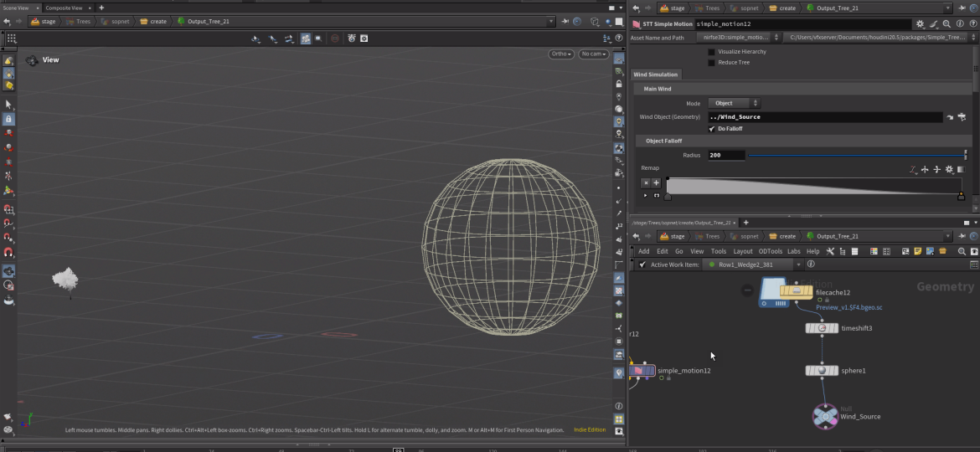Click the timeshift3 node icon
The image size is (980, 452).
(822, 328)
